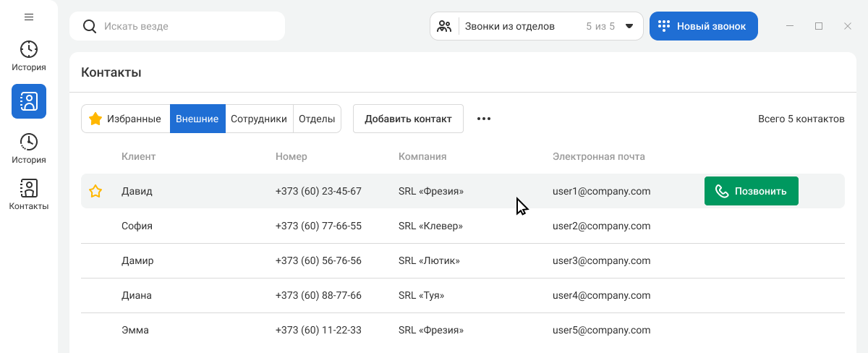Click the История icon directly below the hamburger menu
Viewport: 868px width, 353px height.
click(x=29, y=49)
